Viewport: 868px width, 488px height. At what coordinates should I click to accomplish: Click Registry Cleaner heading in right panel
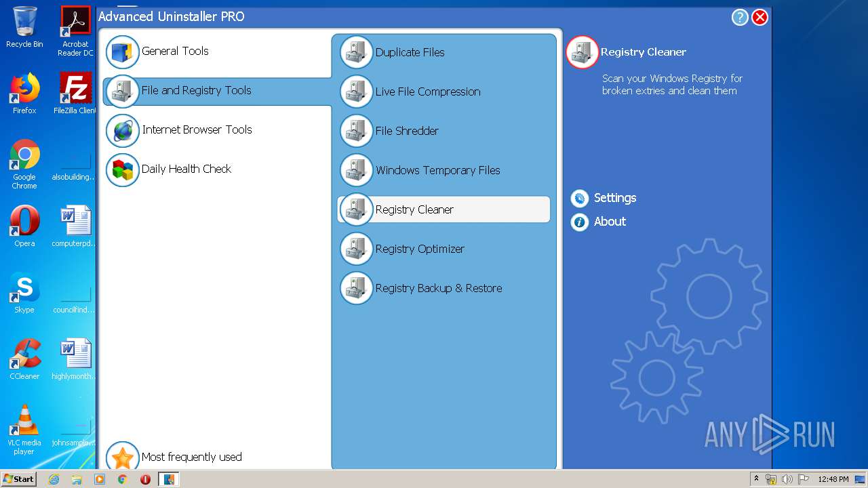644,52
